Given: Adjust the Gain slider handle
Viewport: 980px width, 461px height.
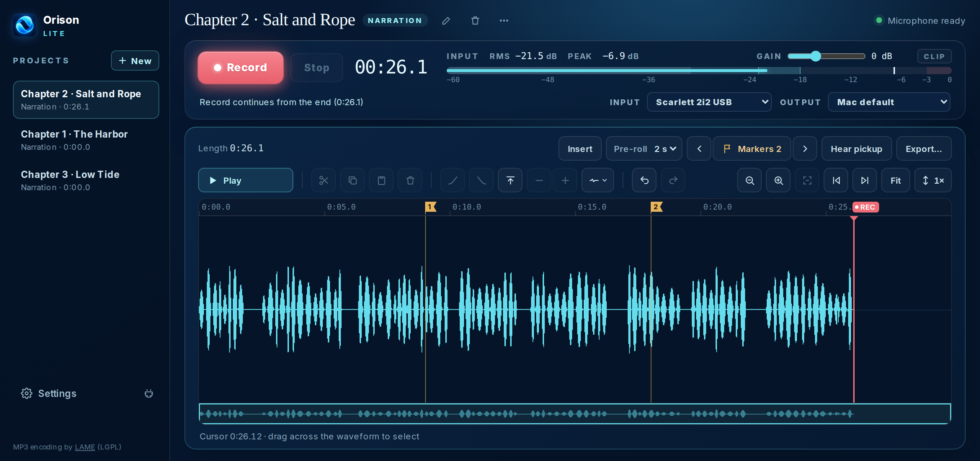Looking at the screenshot, I should point(815,56).
